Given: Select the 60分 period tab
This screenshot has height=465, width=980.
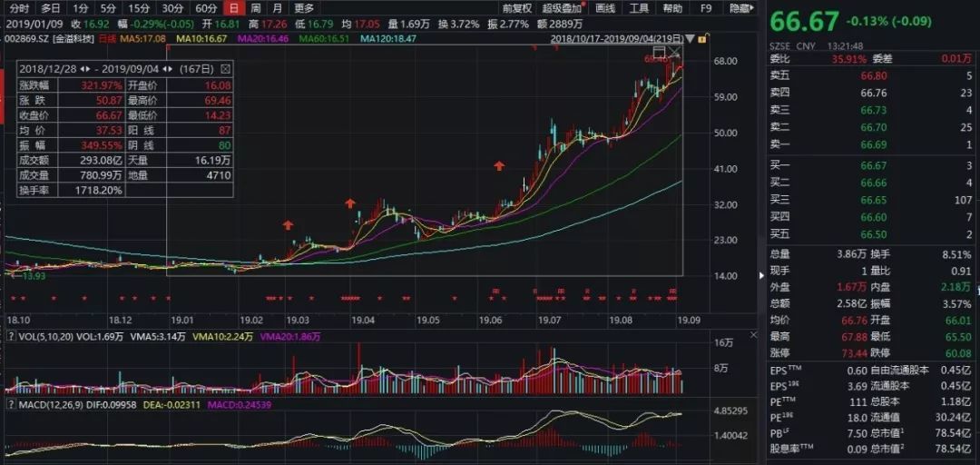Looking at the screenshot, I should [x=206, y=8].
